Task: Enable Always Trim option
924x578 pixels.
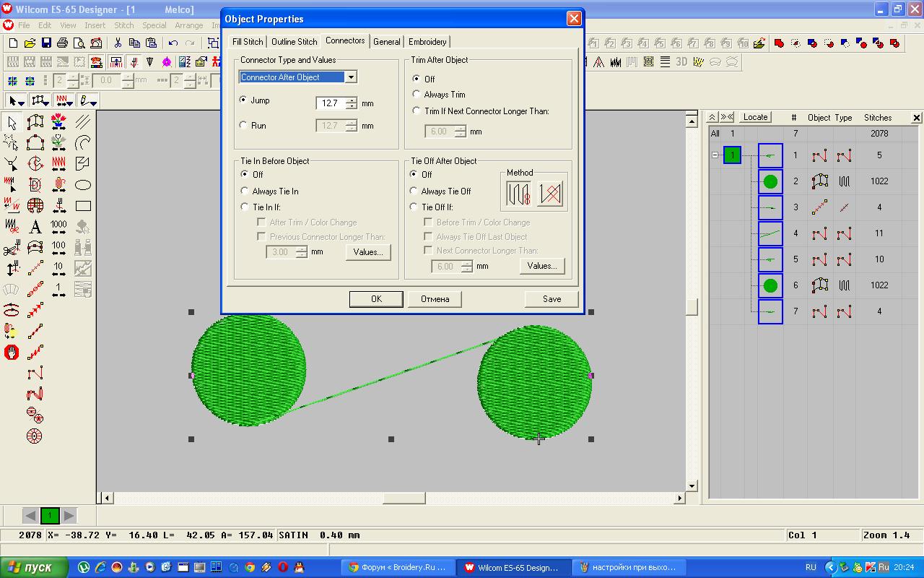Action: [417, 94]
